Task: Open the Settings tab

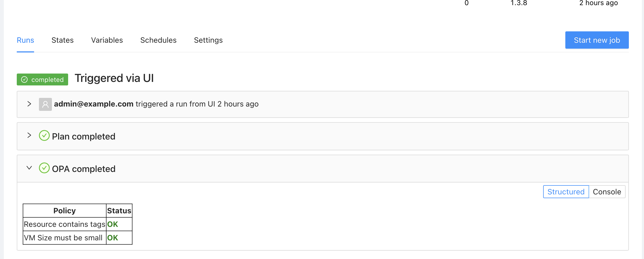Action: coord(208,40)
